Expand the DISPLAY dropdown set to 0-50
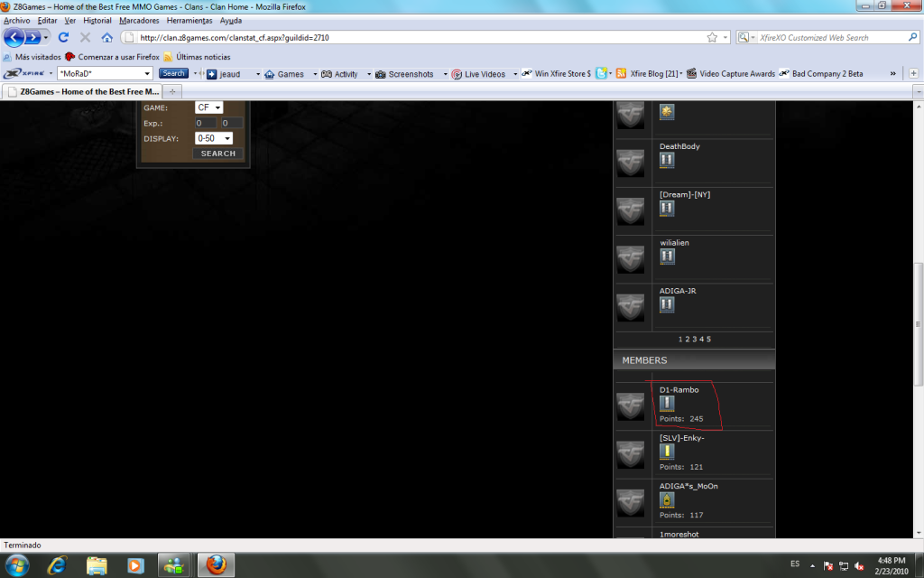This screenshot has height=578, width=924. 214,138
